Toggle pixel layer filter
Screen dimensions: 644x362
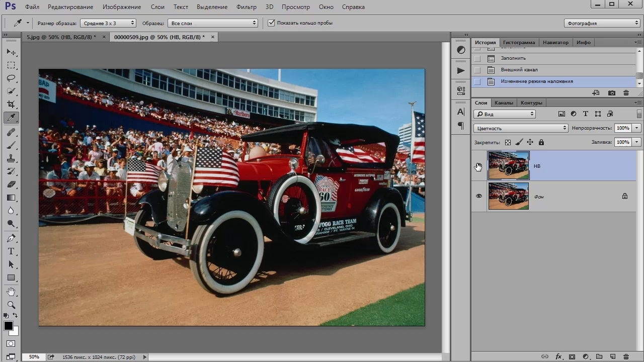pos(561,114)
